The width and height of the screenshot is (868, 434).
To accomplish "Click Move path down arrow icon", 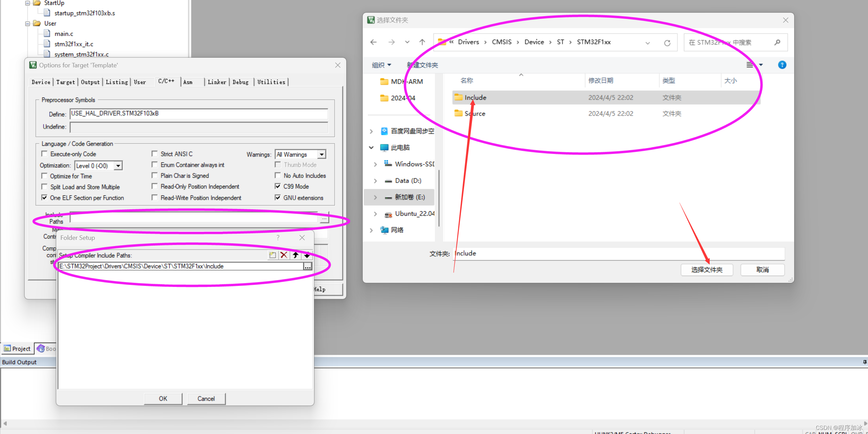I will pyautogui.click(x=307, y=255).
